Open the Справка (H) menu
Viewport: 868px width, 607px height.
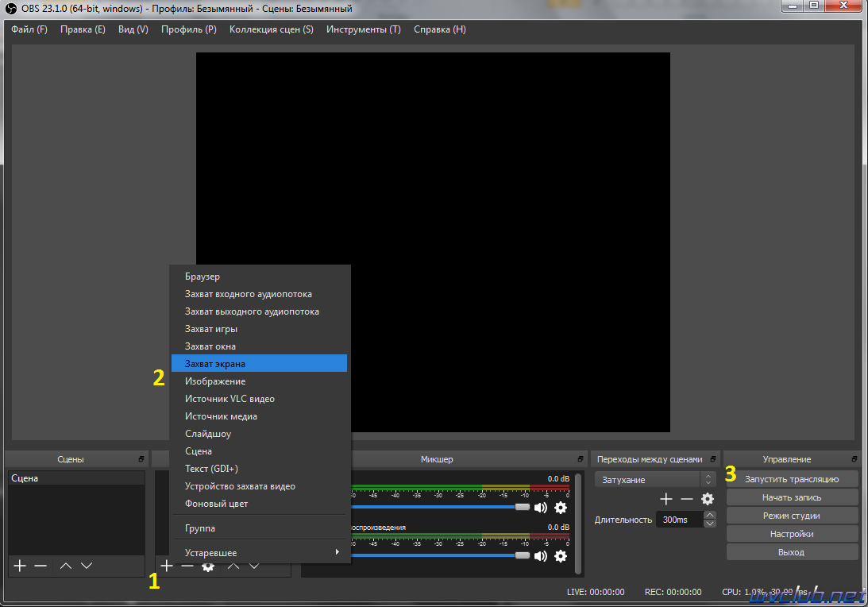(x=439, y=29)
